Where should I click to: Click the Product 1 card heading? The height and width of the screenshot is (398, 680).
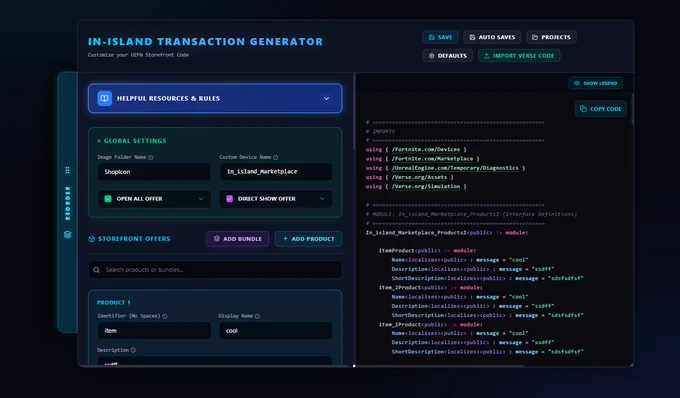[114, 302]
